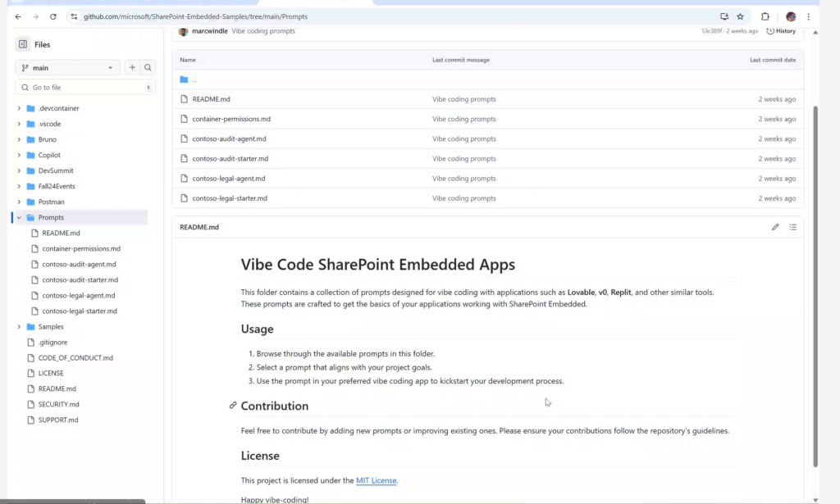The height and width of the screenshot is (504, 840).
Task: Open the MIT License link
Action: tap(376, 480)
